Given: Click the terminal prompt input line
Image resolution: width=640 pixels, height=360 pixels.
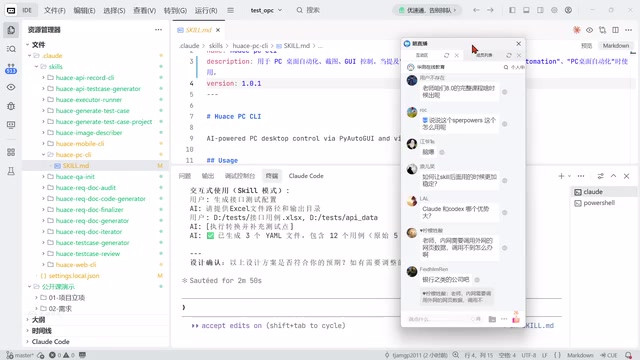Looking at the screenshot, I should point(371,307).
